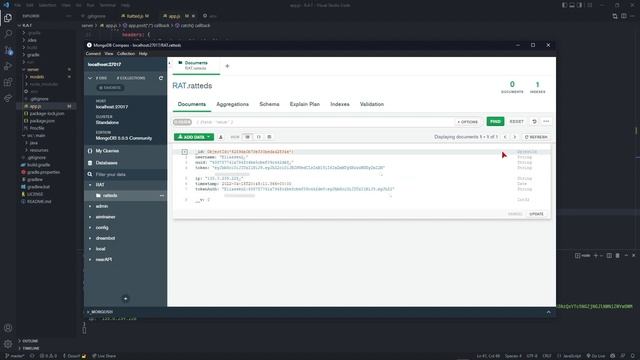Click the Update document button
Image resolution: width=640 pixels, height=360 pixels.
point(536,214)
